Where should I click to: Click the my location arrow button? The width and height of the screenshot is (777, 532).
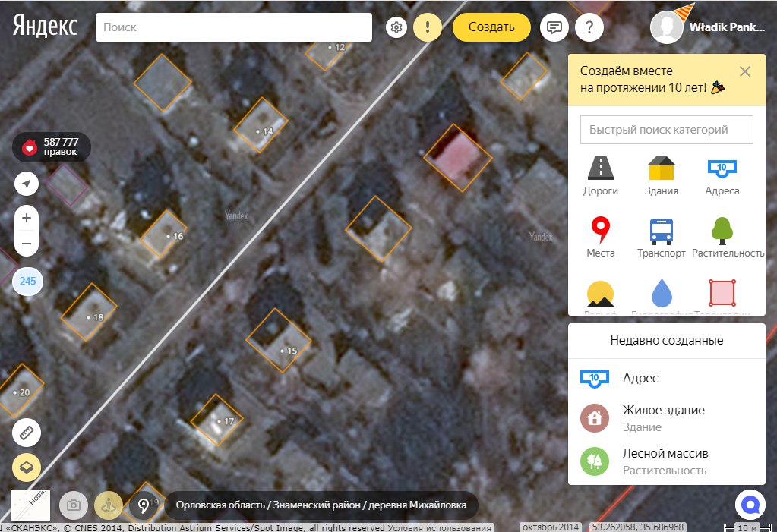(27, 184)
